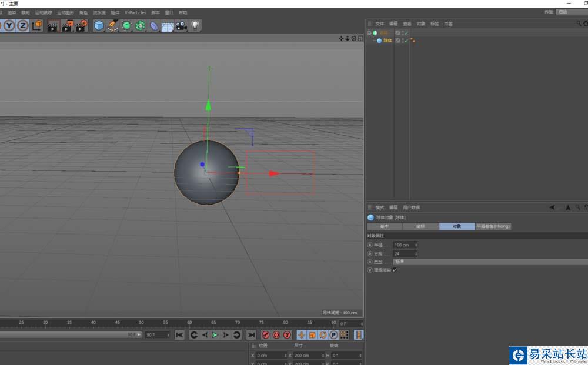Switch to the 对象 tab
This screenshot has width=588, height=365.
[457, 226]
